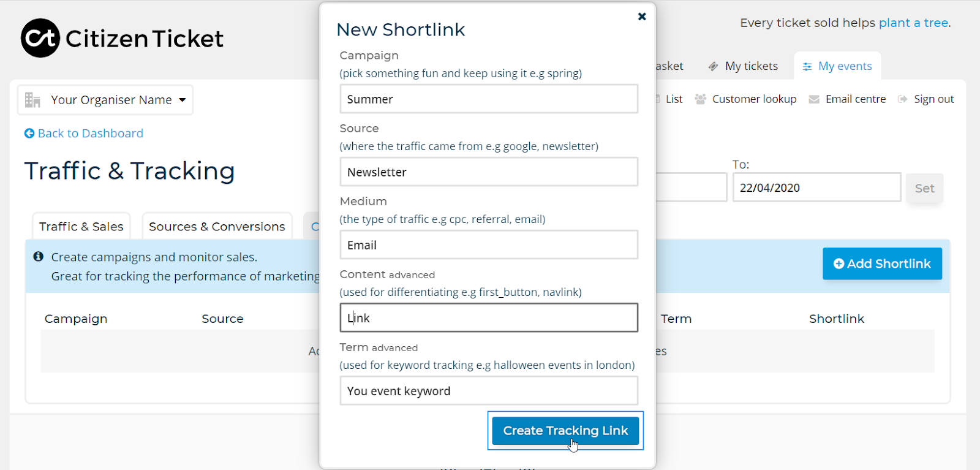980x470 pixels.
Task: Click the Citizen Ticket logo icon
Action: coord(40,38)
